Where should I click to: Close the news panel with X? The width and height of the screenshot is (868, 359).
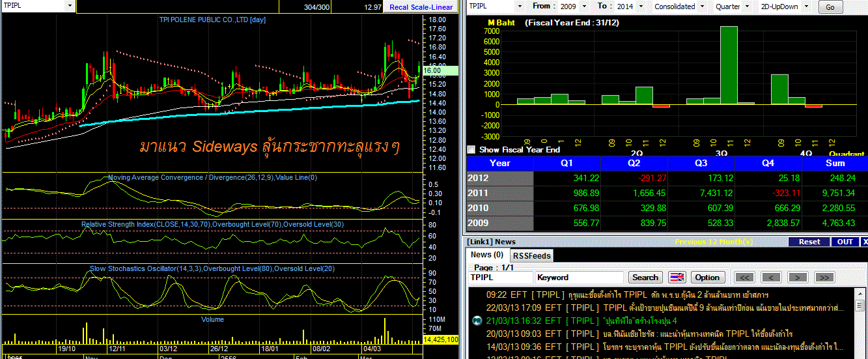[865, 242]
